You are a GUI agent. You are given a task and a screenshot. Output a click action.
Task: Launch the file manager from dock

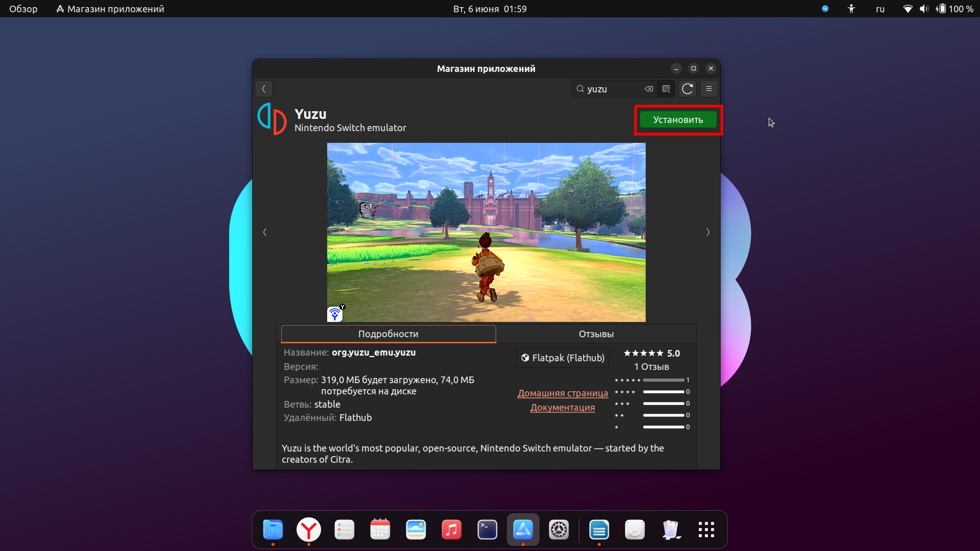tap(273, 530)
